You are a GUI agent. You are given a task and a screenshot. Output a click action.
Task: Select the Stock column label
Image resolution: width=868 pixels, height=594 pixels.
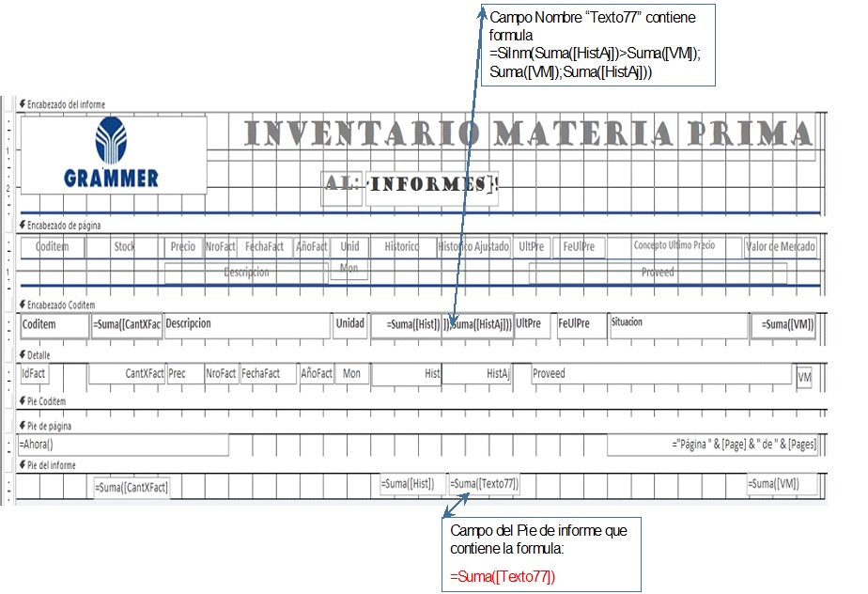(x=123, y=246)
